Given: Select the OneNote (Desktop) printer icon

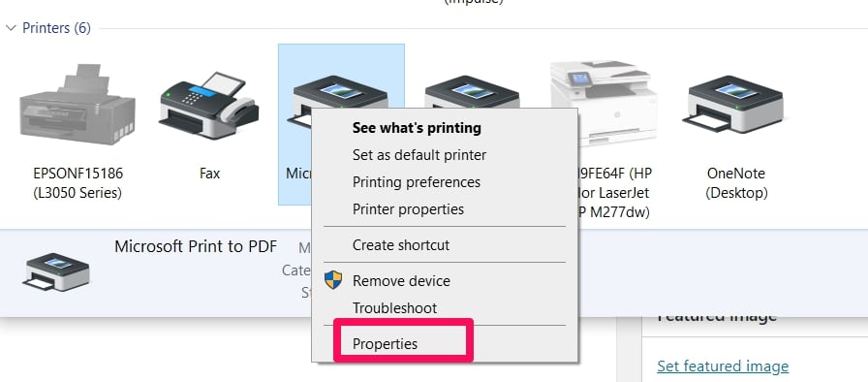Looking at the screenshot, I should pyautogui.click(x=735, y=105).
